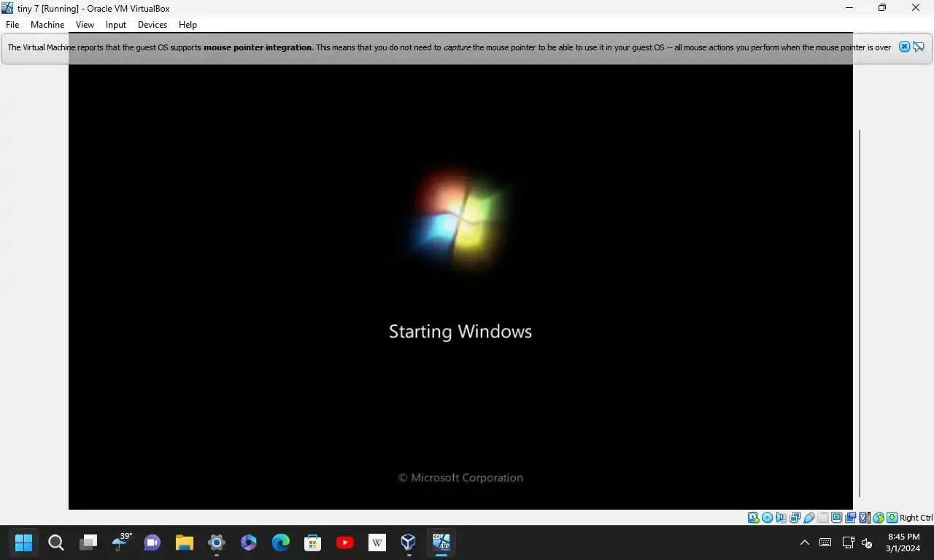Open YouTube from the taskbar
This screenshot has height=560, width=934.
pos(345,542)
